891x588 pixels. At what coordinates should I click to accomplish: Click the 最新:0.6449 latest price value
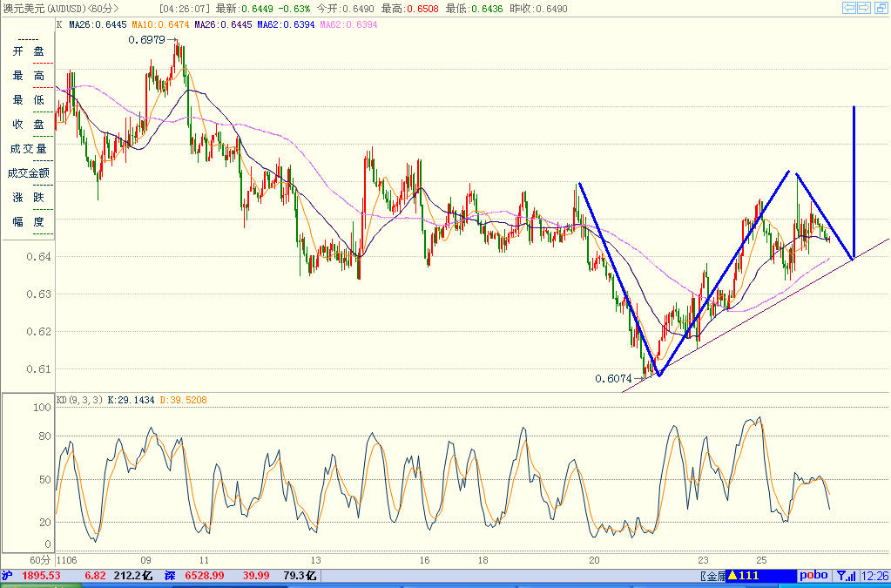[245, 9]
